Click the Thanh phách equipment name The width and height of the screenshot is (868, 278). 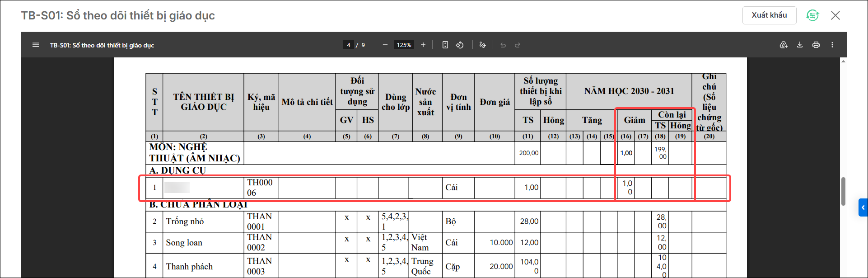click(x=189, y=267)
